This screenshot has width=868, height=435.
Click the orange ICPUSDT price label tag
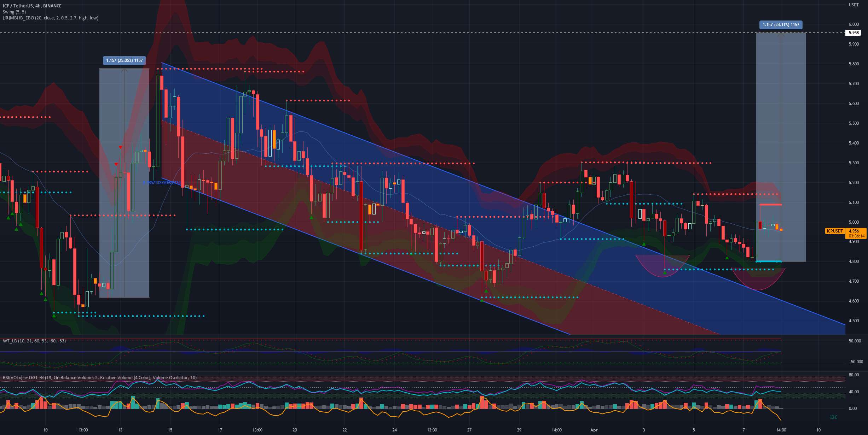(x=834, y=231)
